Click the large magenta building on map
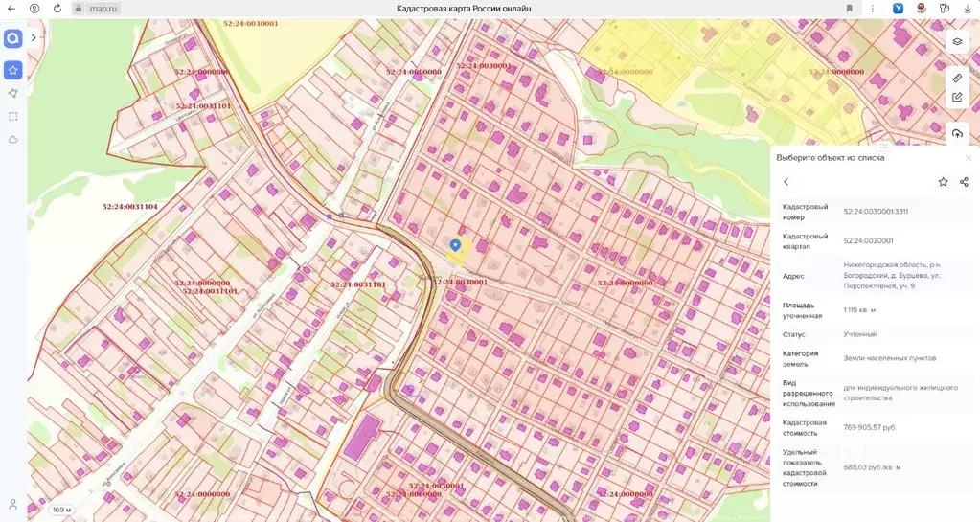 tap(362, 437)
